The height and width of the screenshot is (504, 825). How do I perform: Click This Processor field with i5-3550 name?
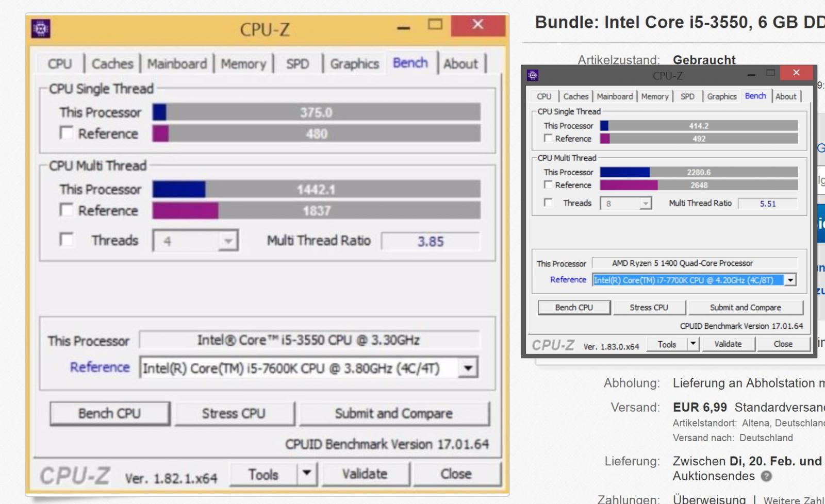[309, 340]
